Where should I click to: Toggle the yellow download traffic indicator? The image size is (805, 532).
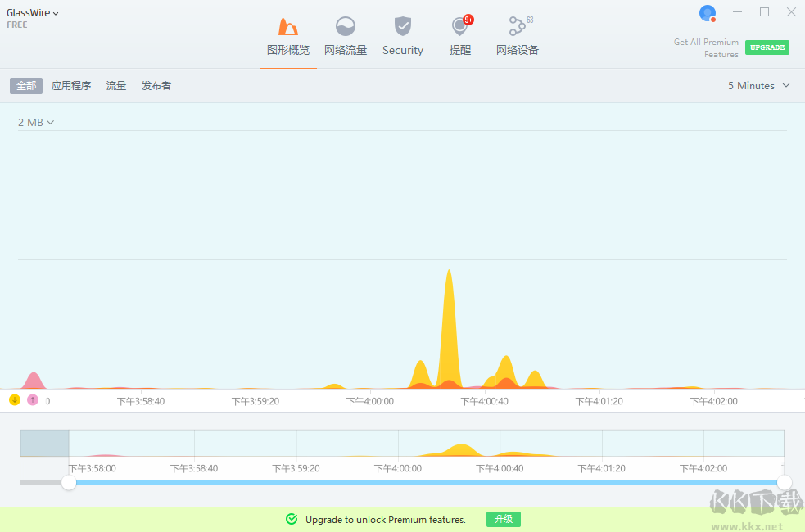pos(15,399)
